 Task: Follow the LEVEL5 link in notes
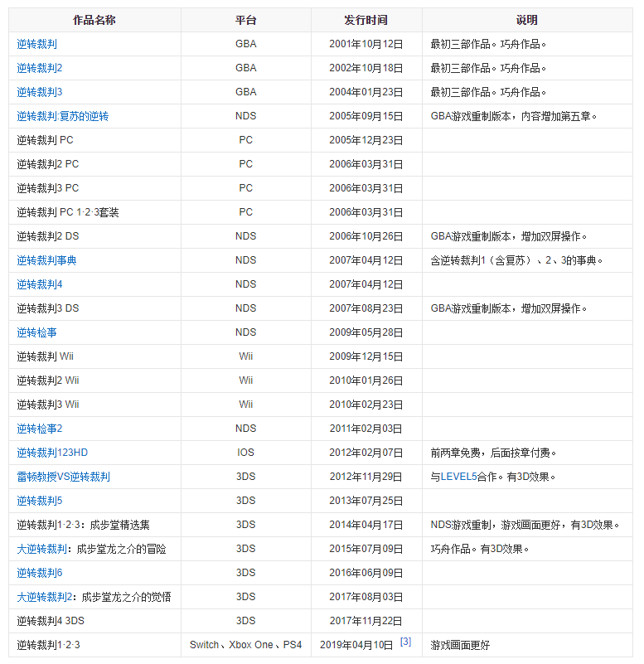click(459, 477)
